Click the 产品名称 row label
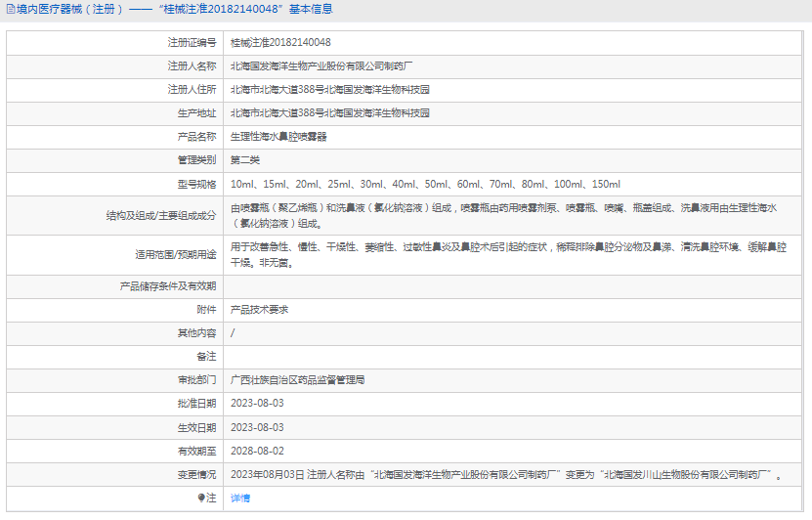The width and height of the screenshot is (812, 520). 196,137
